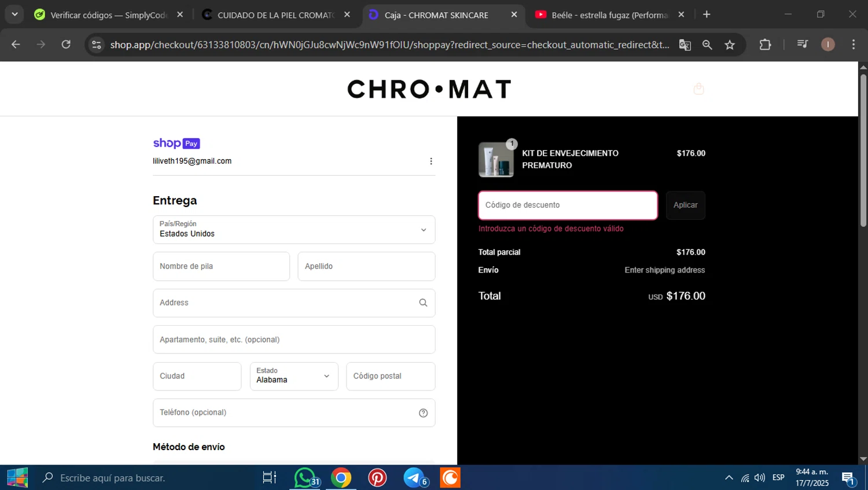Viewport: 868px width, 490px height.
Task: Open the Chrome profile avatar
Action: click(828, 45)
